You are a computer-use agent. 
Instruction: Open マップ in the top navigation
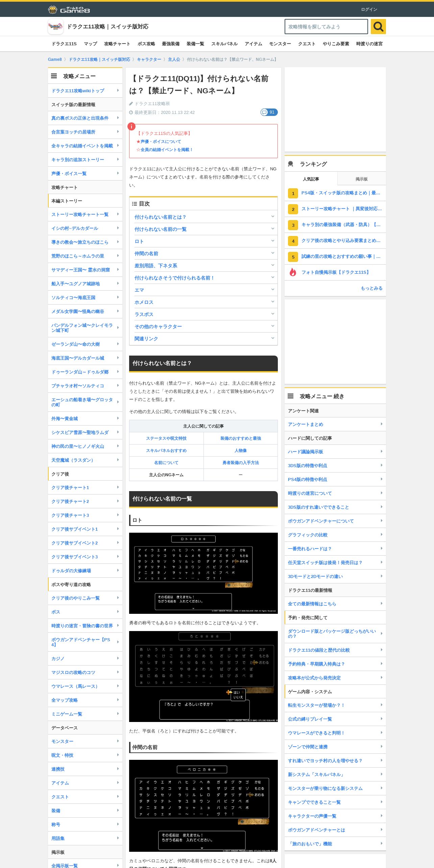pyautogui.click(x=90, y=44)
